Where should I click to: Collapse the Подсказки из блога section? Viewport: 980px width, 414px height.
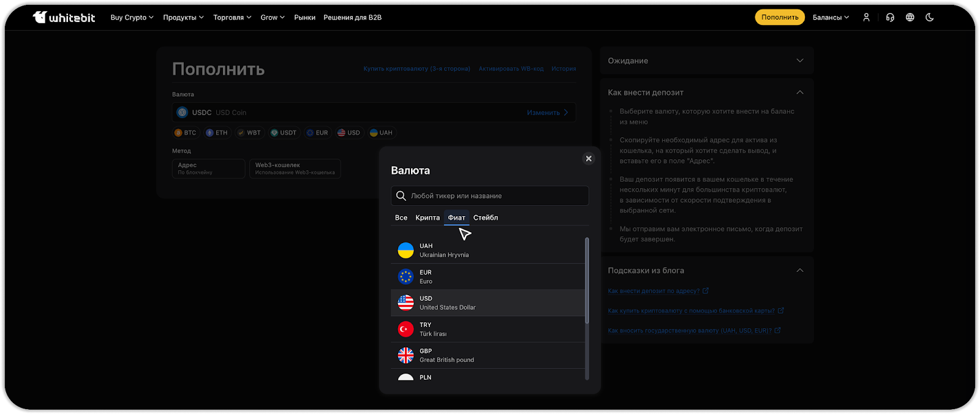point(799,270)
